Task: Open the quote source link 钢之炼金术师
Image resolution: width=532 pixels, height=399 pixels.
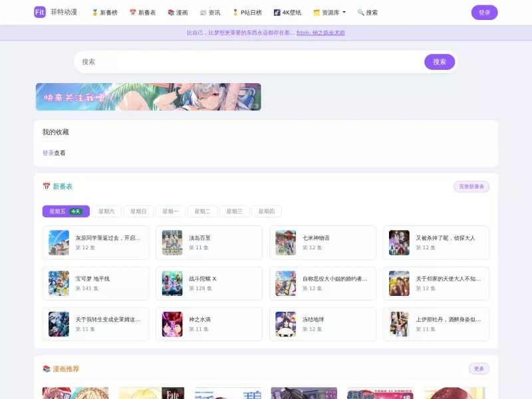Action: 321,33
